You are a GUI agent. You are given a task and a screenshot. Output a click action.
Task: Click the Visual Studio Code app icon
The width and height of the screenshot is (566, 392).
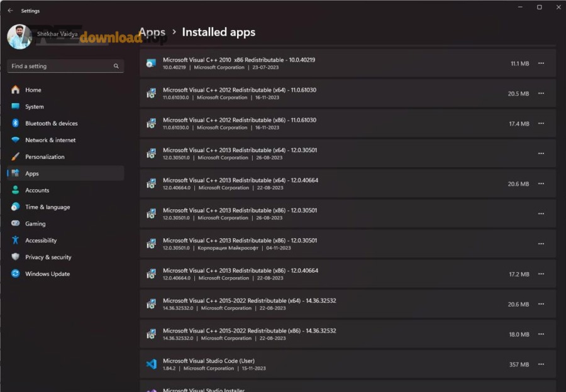click(151, 364)
